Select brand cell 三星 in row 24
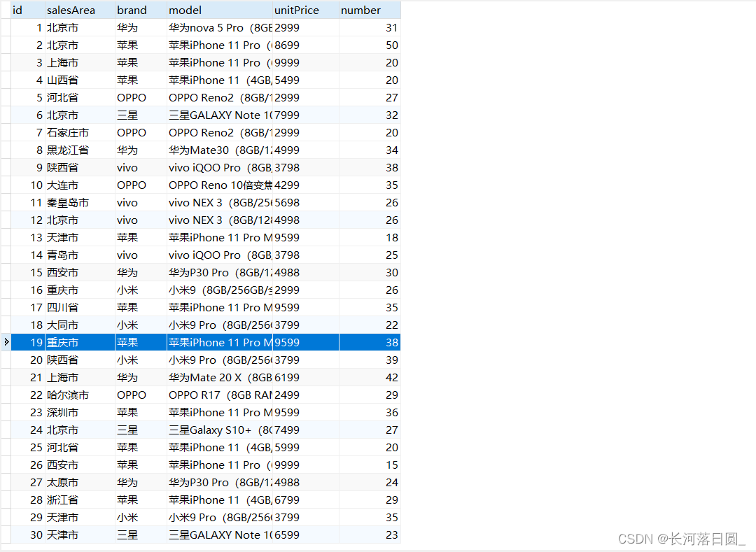Viewport: 756px width, 552px height. click(141, 430)
